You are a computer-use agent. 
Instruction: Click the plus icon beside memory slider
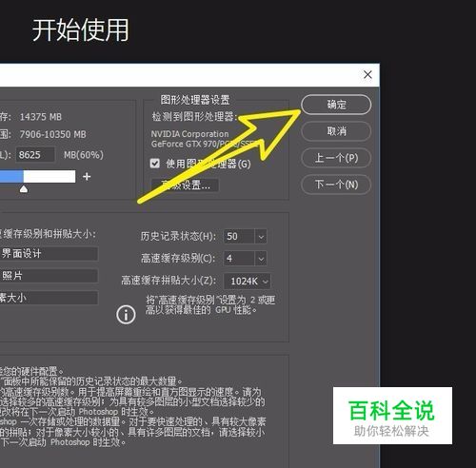point(87,177)
